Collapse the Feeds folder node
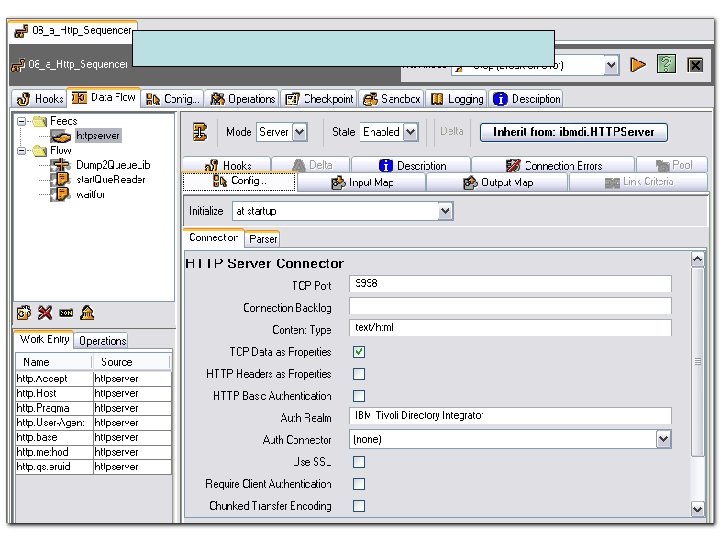720x540 pixels. (21, 121)
